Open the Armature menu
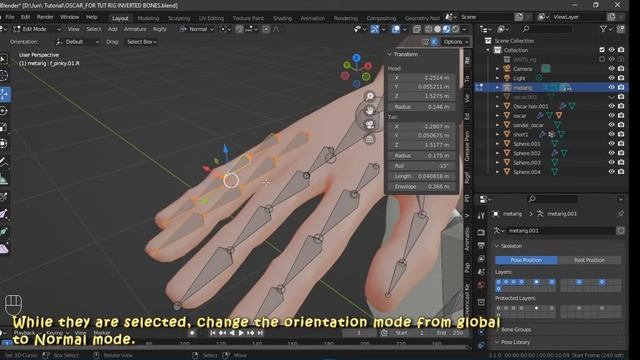 tap(135, 29)
